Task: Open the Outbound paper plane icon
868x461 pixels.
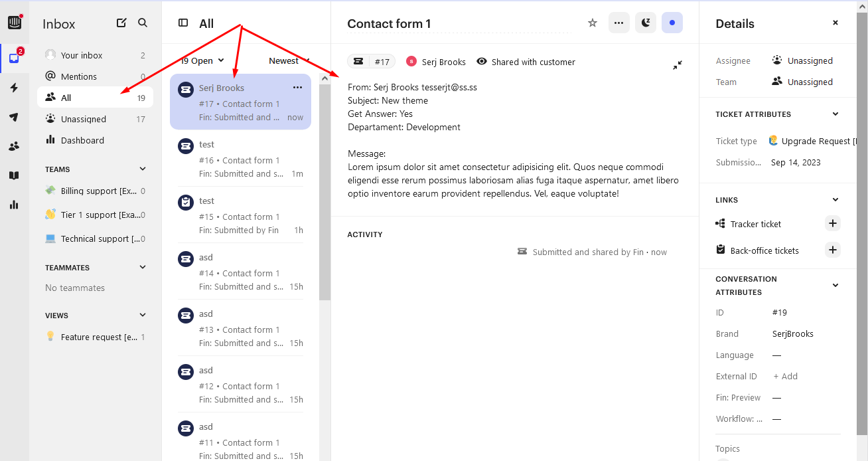Action: click(14, 117)
